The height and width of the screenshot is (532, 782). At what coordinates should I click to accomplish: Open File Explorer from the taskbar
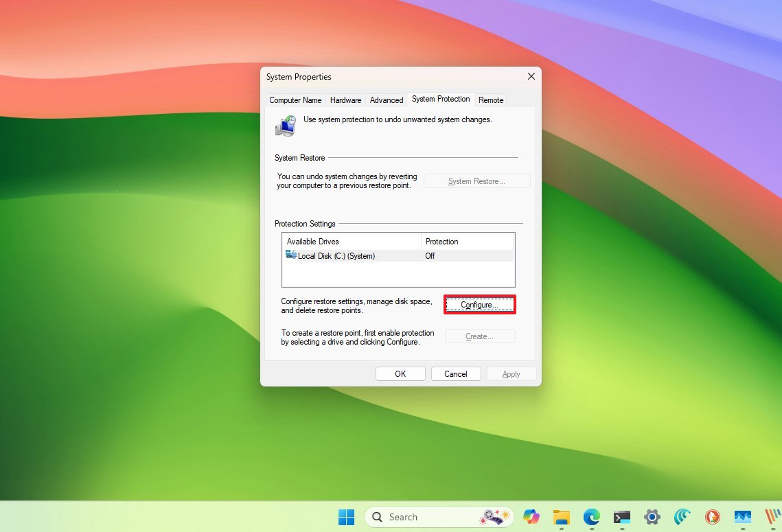[x=562, y=517]
